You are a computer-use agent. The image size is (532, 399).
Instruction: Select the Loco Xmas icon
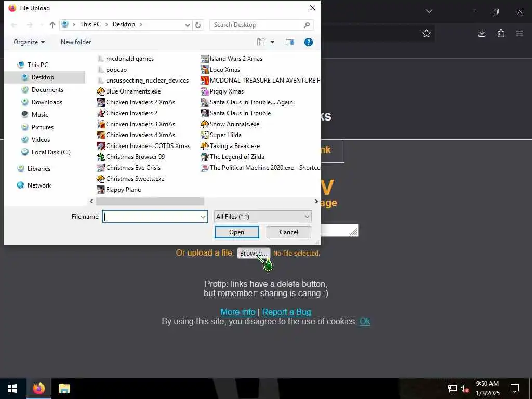click(204, 70)
